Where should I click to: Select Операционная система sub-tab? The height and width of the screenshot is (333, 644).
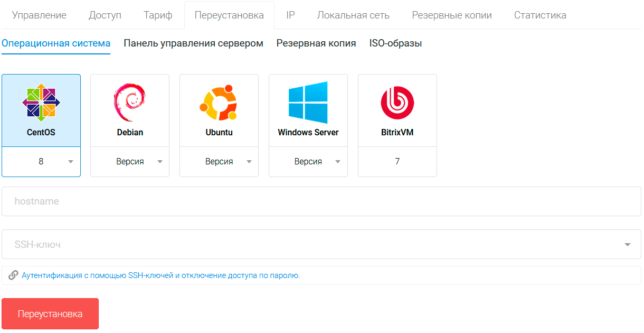(x=56, y=43)
